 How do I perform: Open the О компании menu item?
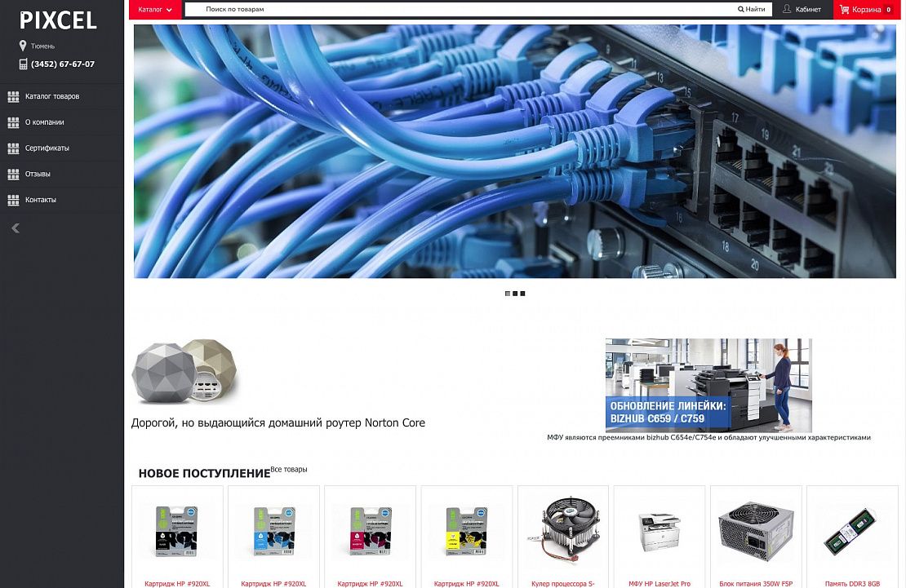(x=44, y=122)
